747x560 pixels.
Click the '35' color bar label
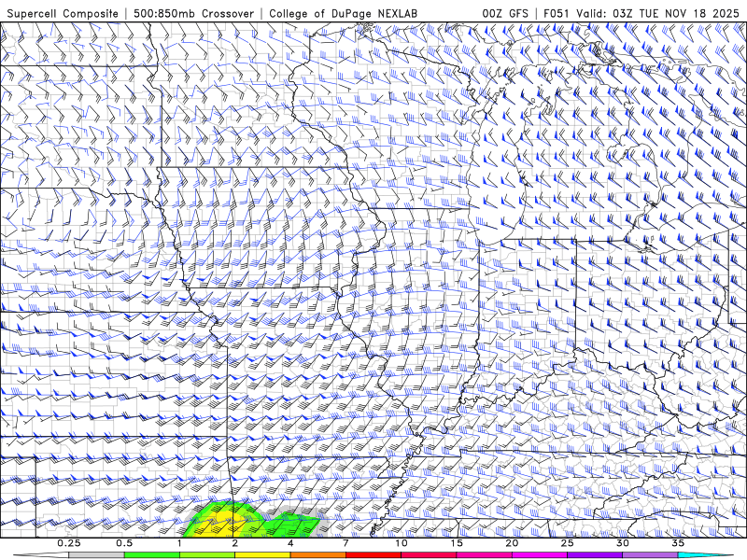click(678, 543)
